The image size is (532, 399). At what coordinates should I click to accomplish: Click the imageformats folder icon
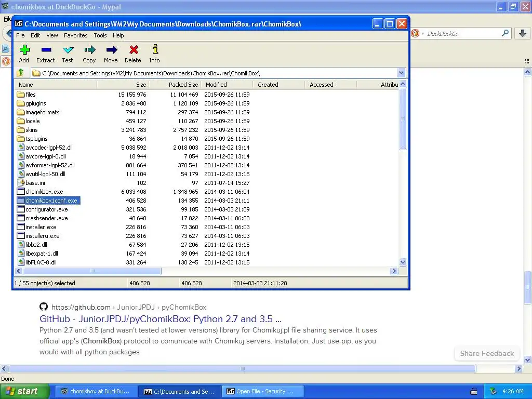coord(21,112)
